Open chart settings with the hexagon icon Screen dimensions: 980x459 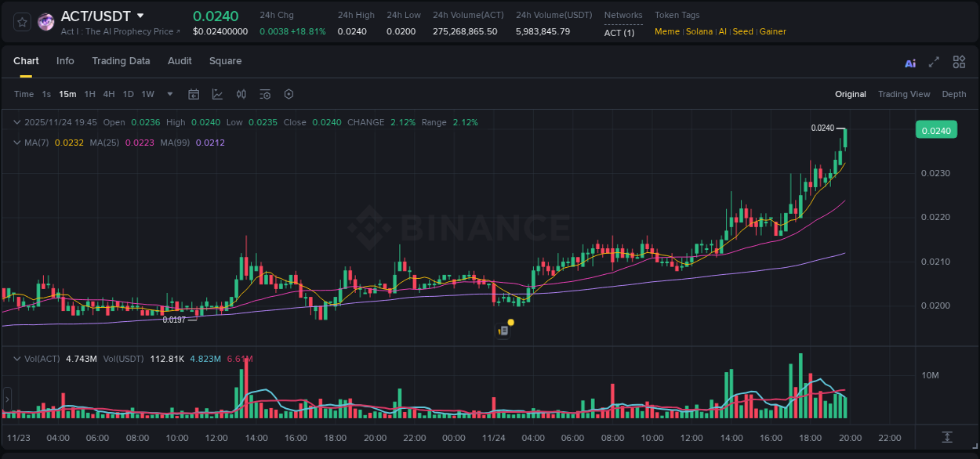tap(289, 94)
